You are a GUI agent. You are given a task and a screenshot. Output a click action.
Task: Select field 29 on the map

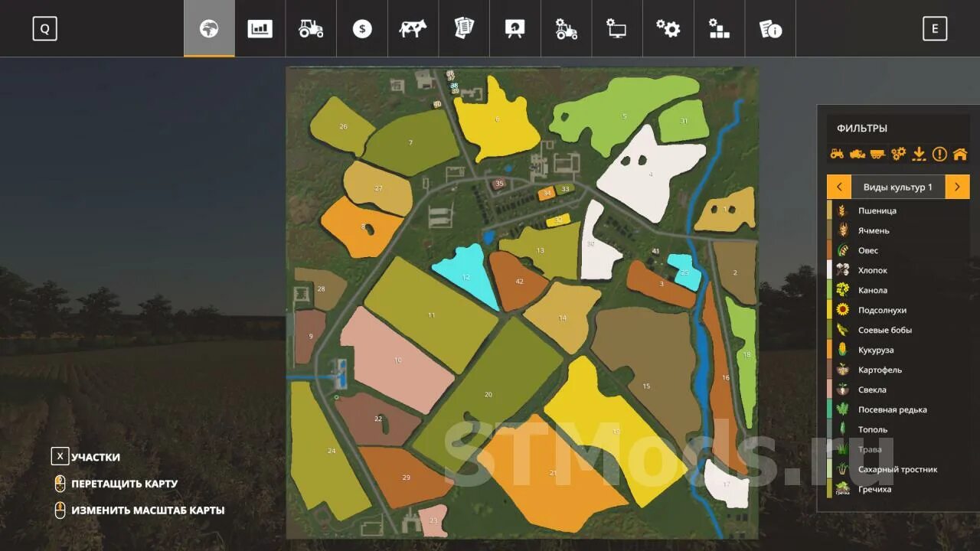click(406, 478)
